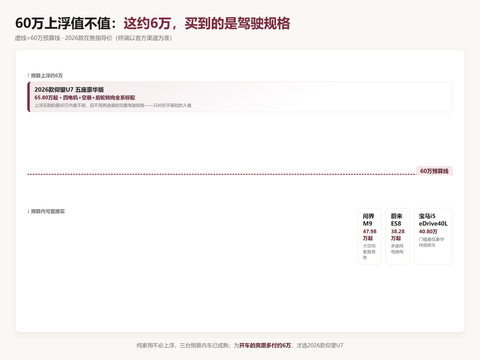Select the 问界 M9 card
Screen dimensions: 480x360
coord(369,236)
